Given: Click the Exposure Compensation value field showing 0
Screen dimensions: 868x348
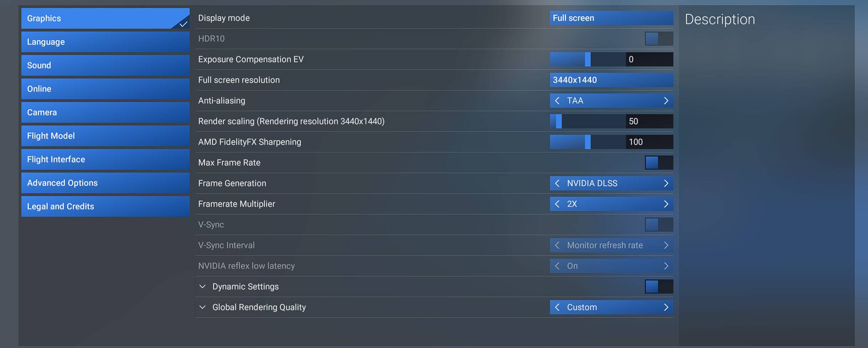Looking at the screenshot, I should point(649,59).
